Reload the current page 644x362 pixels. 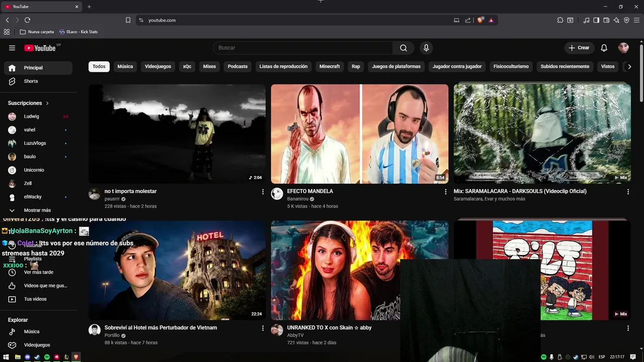click(x=27, y=20)
